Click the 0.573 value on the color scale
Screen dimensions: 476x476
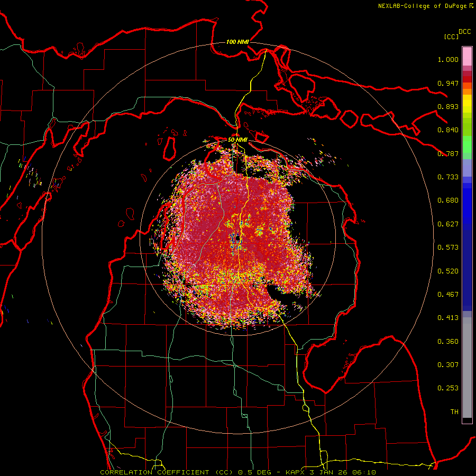[448, 248]
